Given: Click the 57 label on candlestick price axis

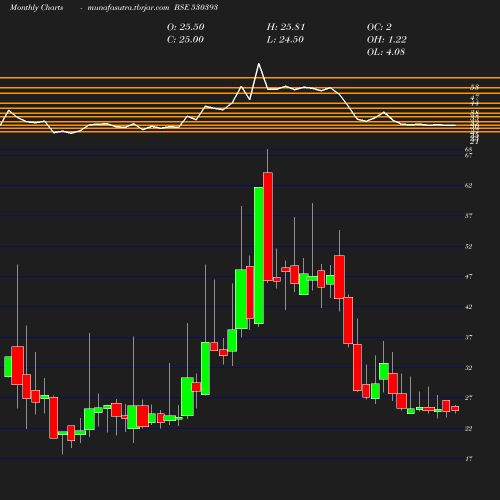Looking at the screenshot, I should [x=468, y=216].
